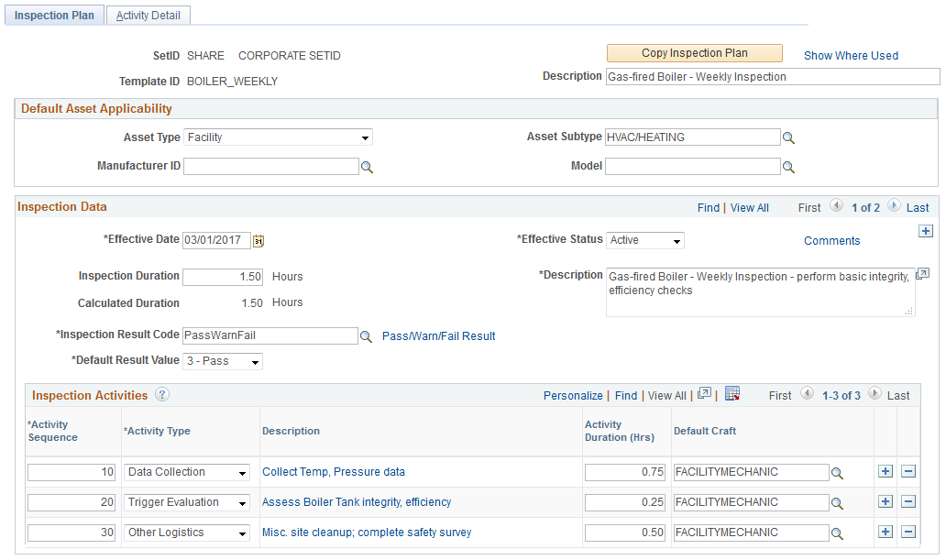Open Assess Boiler Tank integrity link
946x560 pixels.
(357, 502)
